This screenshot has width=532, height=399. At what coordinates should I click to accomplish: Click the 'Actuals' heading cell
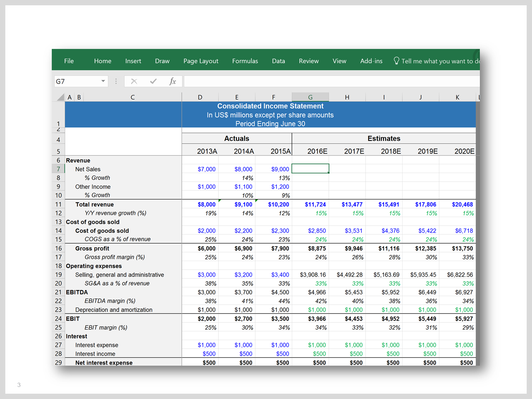coord(237,138)
